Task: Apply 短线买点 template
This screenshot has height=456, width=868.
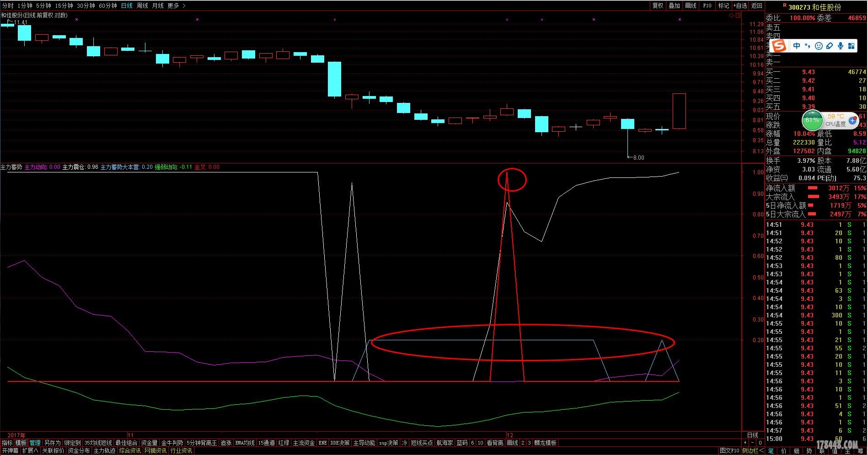Action: (x=422, y=443)
